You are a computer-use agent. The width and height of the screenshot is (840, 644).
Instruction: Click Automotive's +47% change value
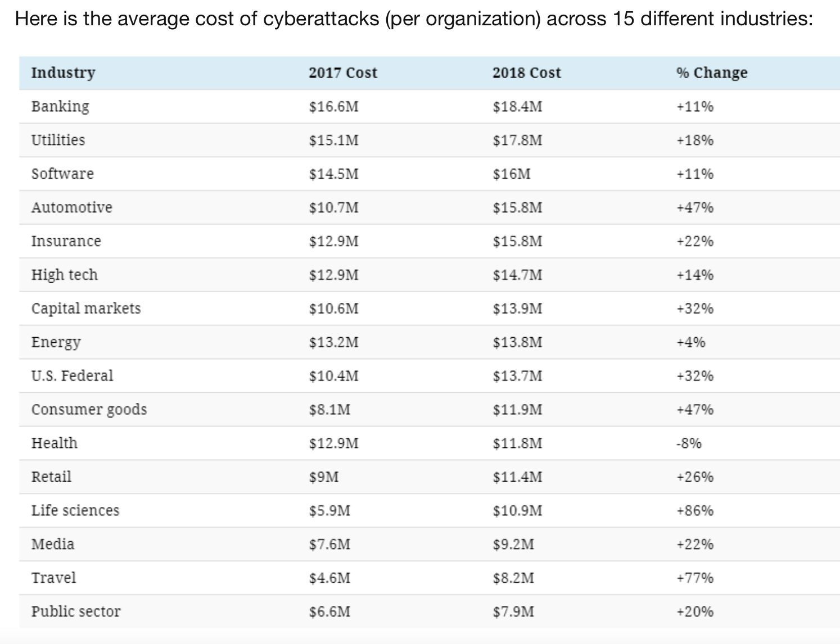coord(694,207)
